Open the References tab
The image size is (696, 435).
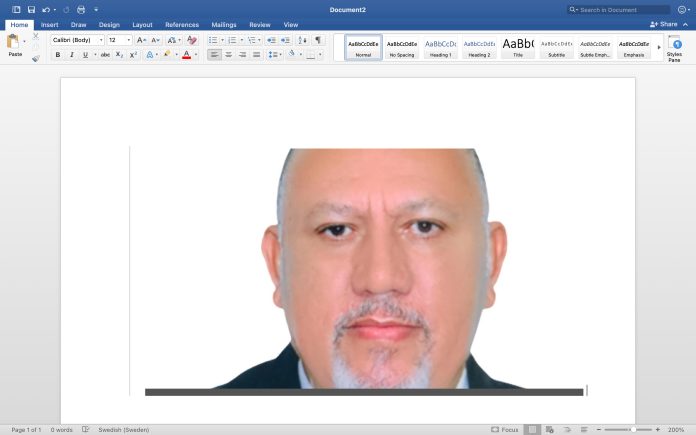click(182, 25)
